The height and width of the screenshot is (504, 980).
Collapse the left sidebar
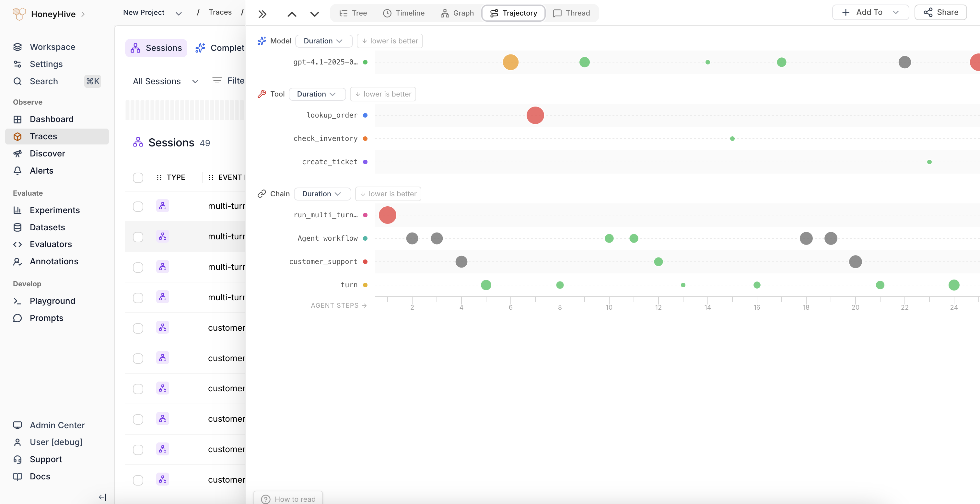[102, 497]
